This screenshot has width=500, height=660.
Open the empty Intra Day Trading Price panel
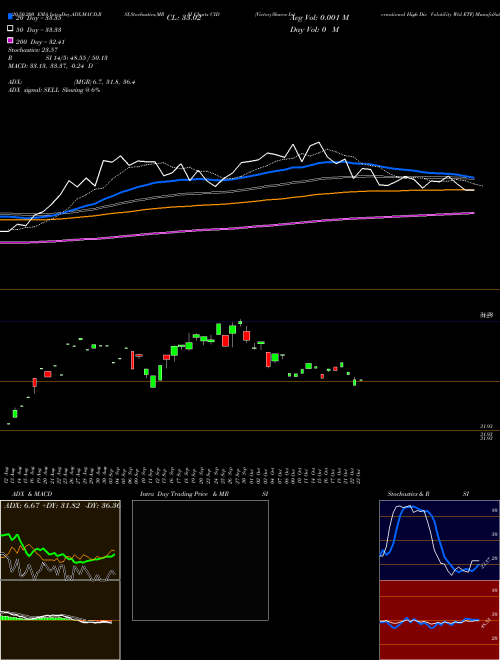(200, 560)
